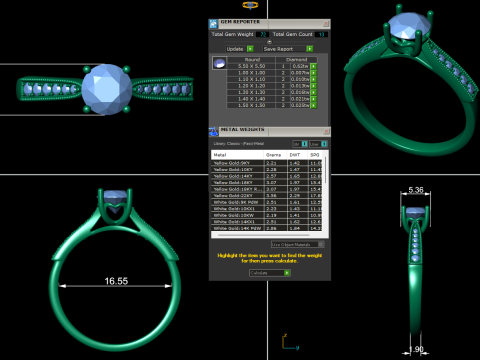The height and width of the screenshot is (360, 480).
Task: Click the Grams column header
Action: [x=275, y=155]
